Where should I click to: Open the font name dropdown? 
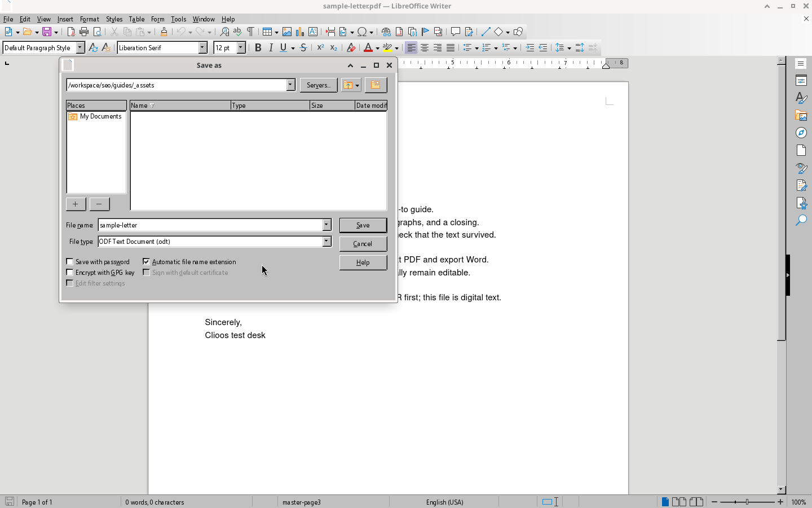[x=203, y=48]
